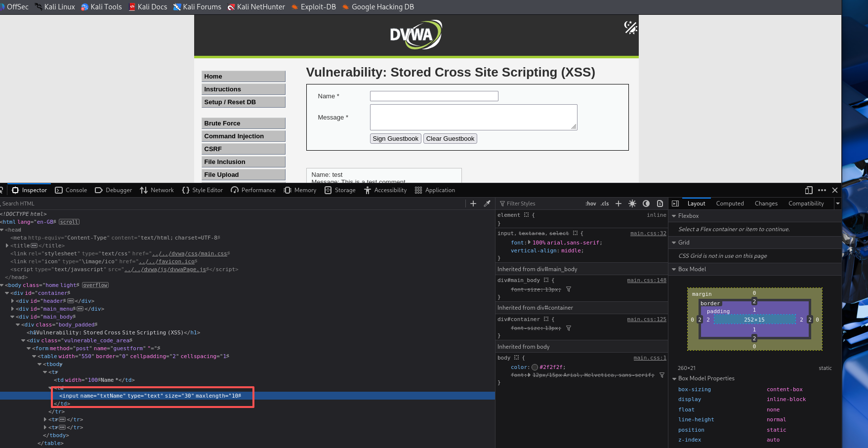Collapse the Box Model section
The image size is (868, 448).
[x=674, y=269]
